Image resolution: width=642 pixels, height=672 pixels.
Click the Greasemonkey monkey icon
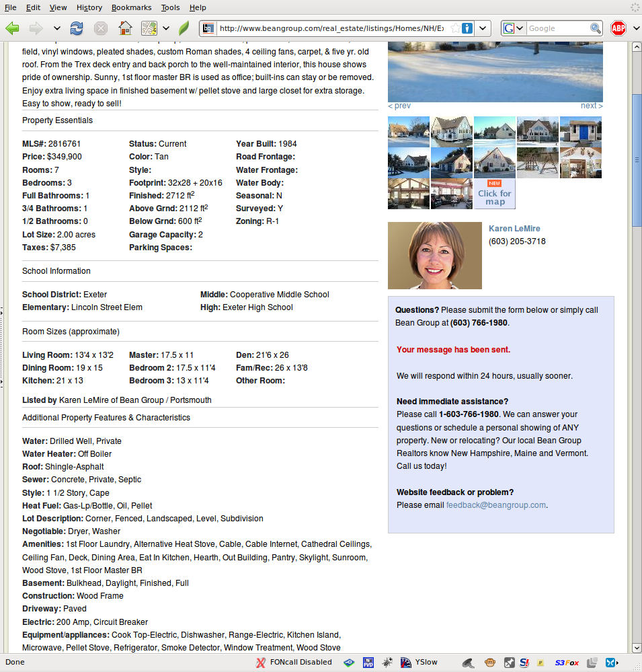pos(490,663)
